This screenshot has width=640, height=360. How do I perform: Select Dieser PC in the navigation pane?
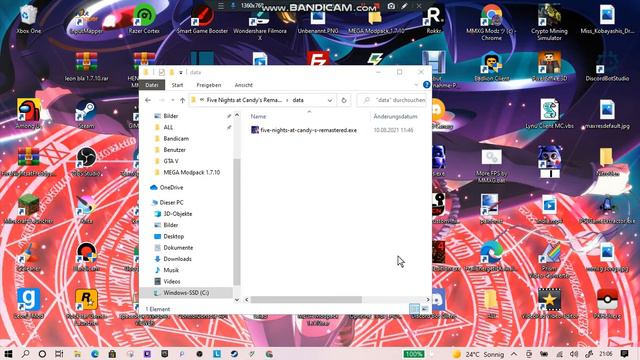[x=171, y=202]
